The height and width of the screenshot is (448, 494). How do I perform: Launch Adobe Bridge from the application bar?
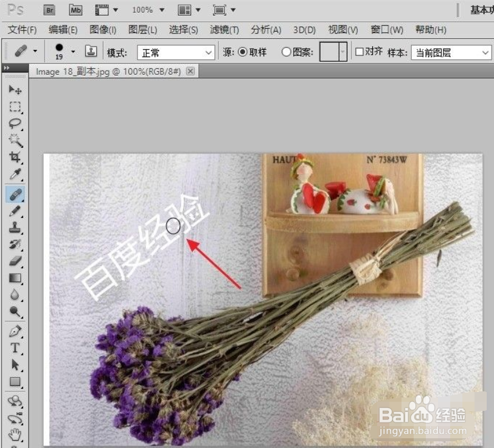pyautogui.click(x=49, y=10)
